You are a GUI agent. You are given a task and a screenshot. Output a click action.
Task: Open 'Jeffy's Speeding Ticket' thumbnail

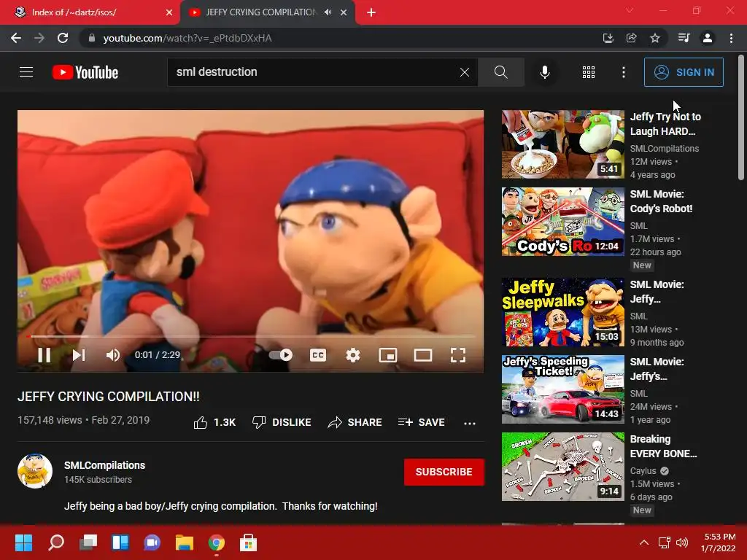click(x=562, y=389)
